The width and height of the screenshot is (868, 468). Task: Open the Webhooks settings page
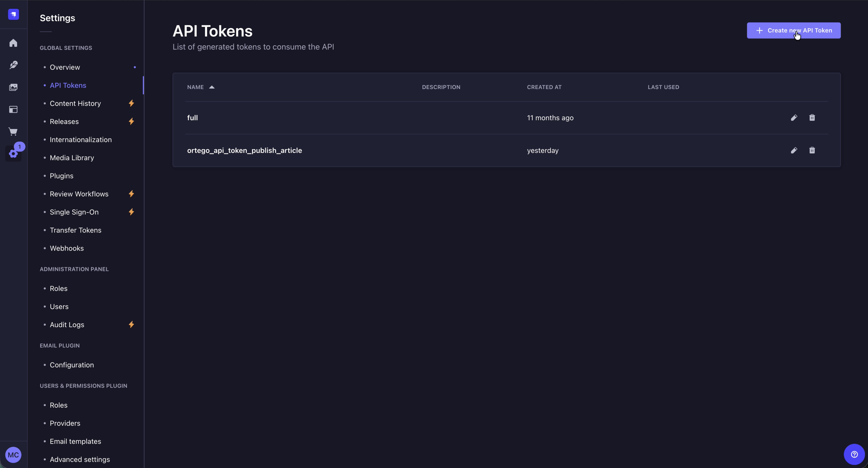tap(67, 248)
